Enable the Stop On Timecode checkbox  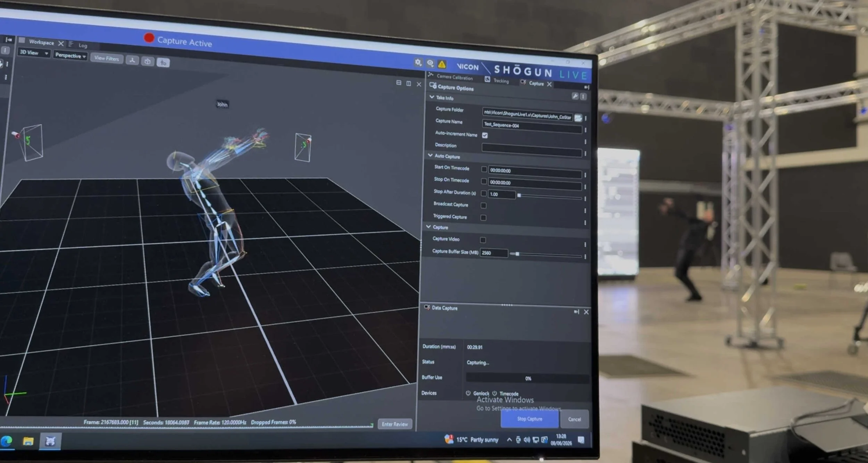coord(484,181)
